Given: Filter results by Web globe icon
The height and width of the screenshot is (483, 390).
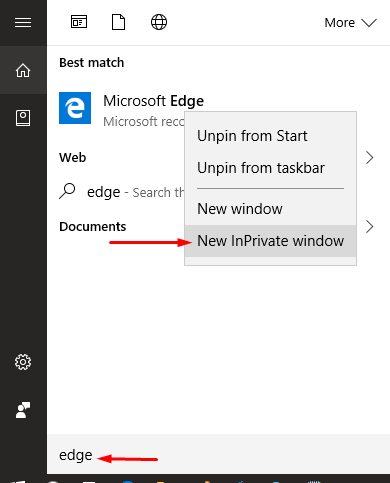Looking at the screenshot, I should click(x=159, y=22).
